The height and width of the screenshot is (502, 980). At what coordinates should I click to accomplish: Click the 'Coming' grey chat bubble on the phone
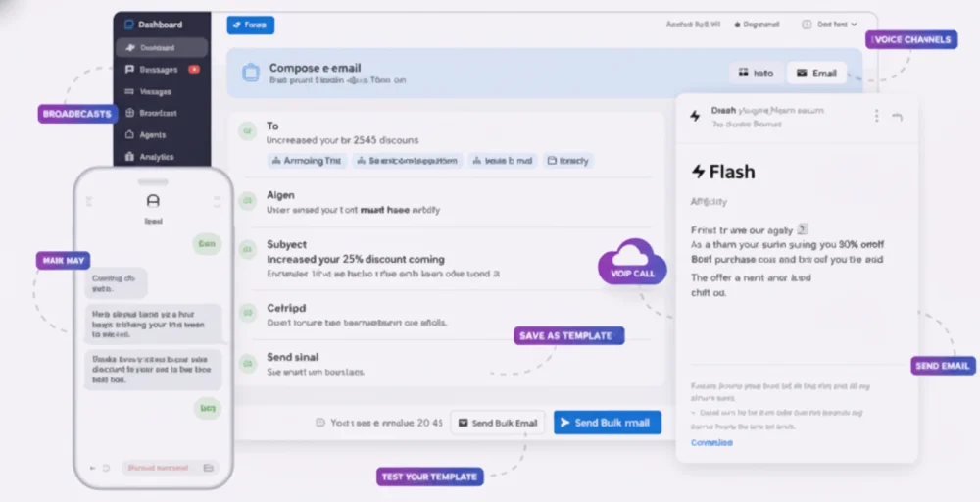(x=116, y=283)
